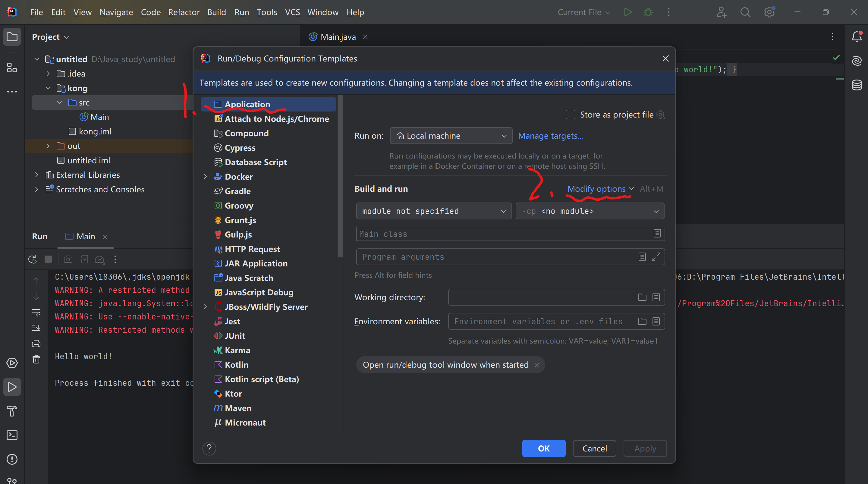Screen dimensions: 868x484
Task: Click expand icon in Program arguments field
Action: point(656,257)
